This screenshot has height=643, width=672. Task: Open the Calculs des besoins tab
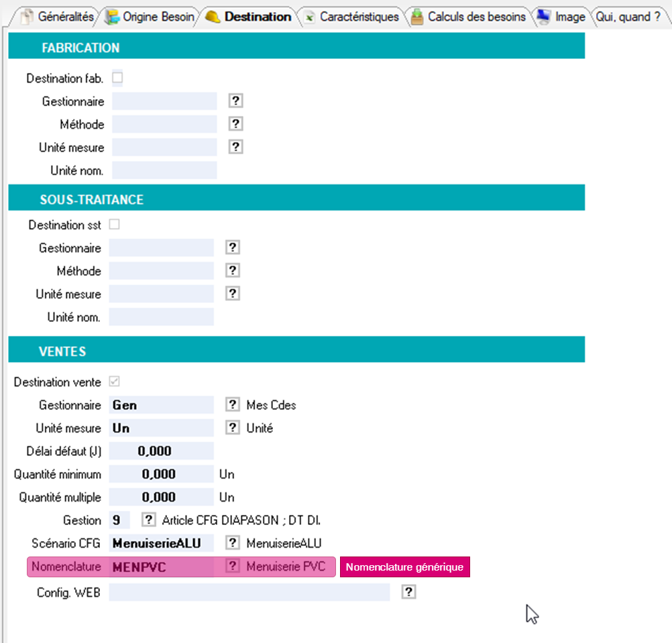tap(469, 17)
